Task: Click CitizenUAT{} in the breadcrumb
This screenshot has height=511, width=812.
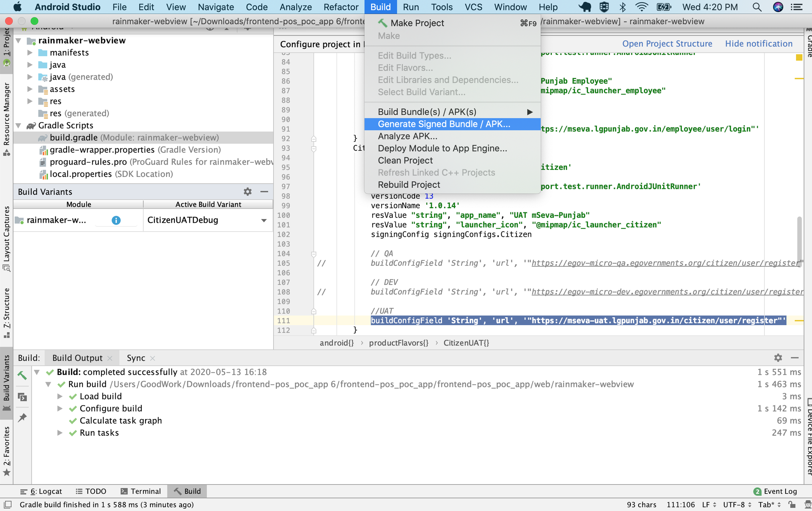Action: click(x=466, y=343)
